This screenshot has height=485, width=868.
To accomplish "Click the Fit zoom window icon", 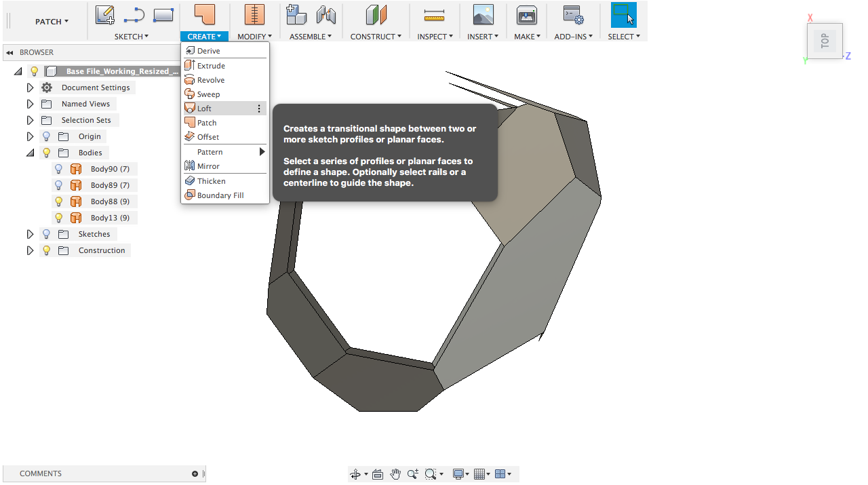I will 431,474.
